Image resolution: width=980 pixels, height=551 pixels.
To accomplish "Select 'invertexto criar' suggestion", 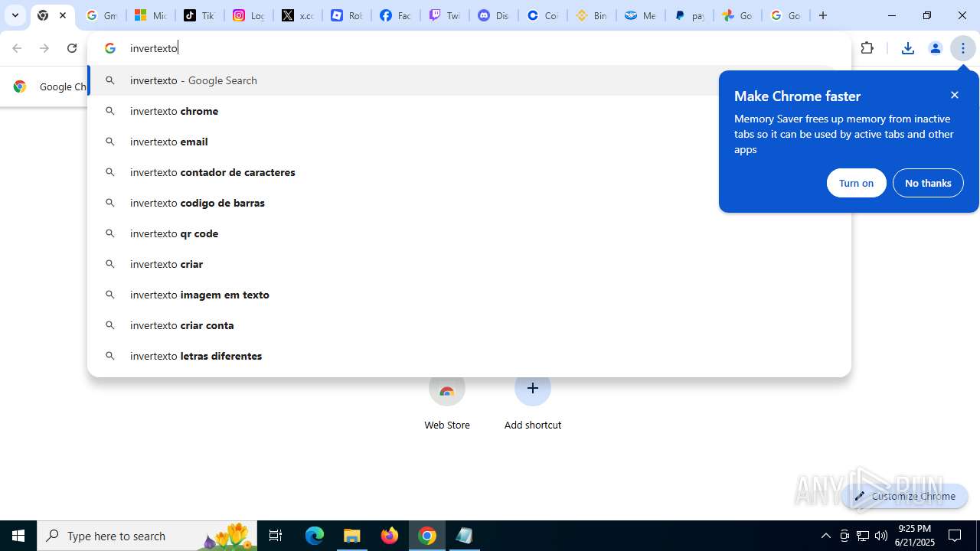I will [469, 264].
